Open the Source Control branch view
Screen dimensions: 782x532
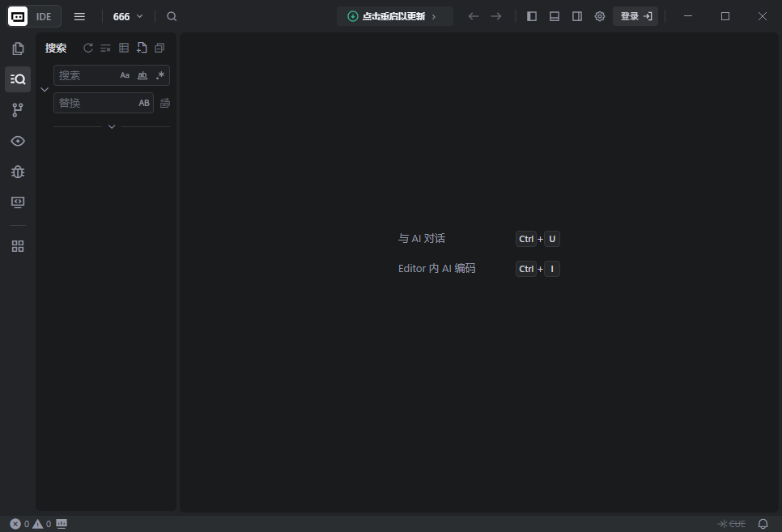tap(18, 110)
